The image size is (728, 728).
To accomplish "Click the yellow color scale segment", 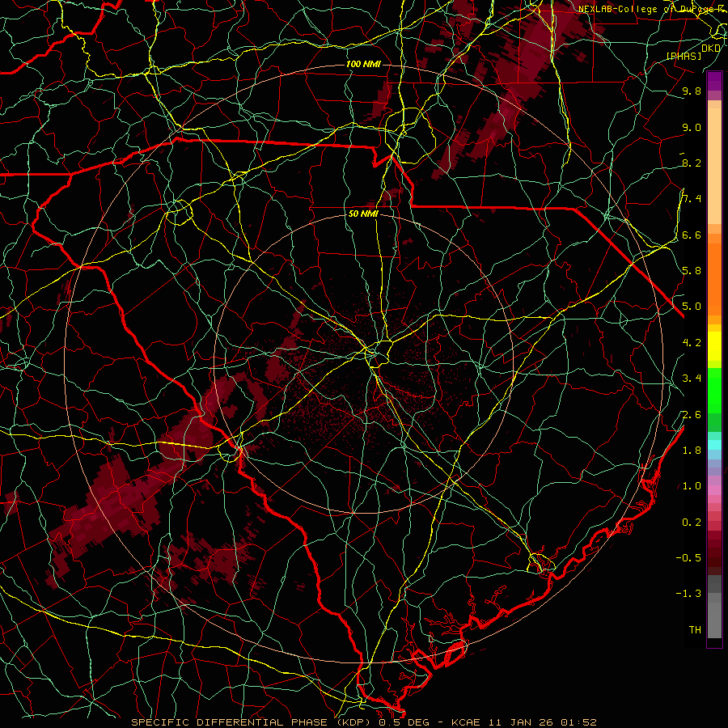I will click(714, 346).
